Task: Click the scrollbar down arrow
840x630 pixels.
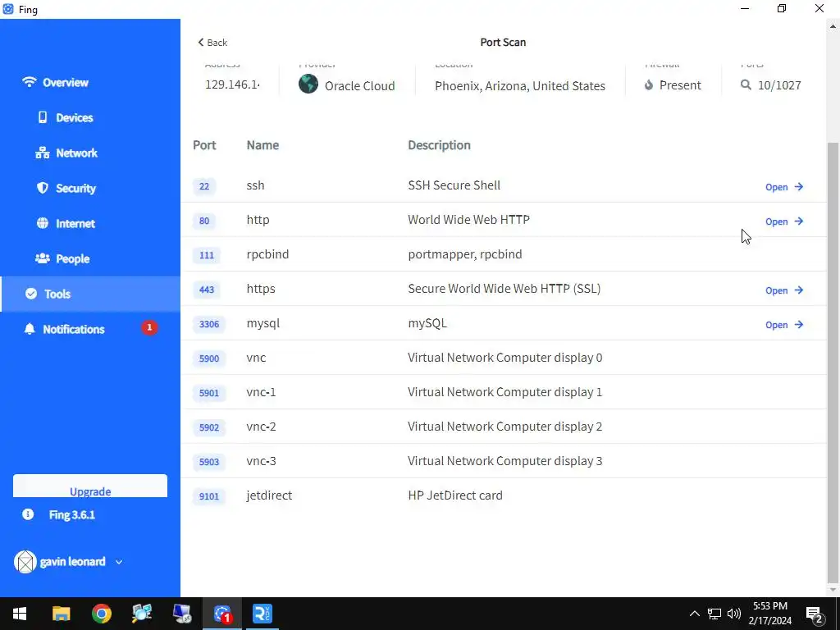Action: point(833,591)
